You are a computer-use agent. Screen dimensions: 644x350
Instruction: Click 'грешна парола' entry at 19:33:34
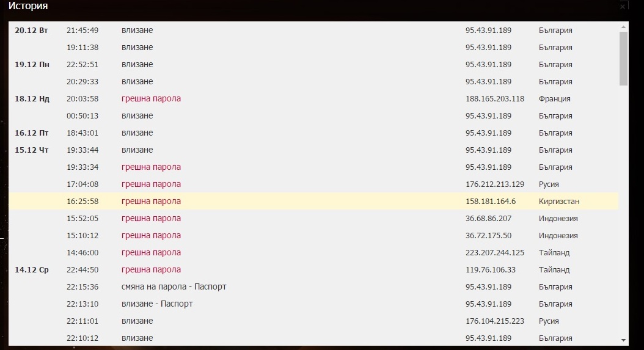(x=151, y=167)
